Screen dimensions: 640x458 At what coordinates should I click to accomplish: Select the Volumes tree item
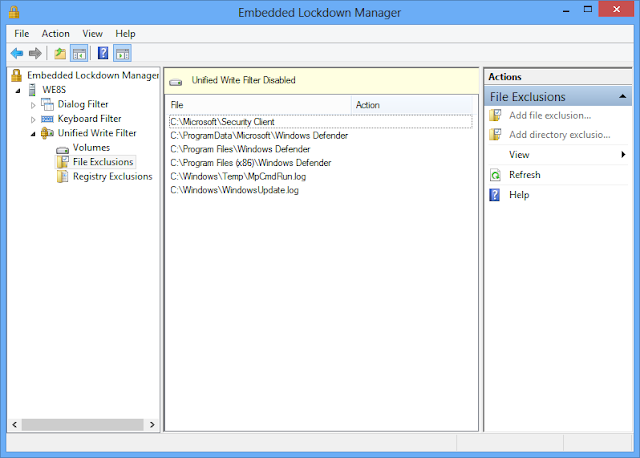click(x=91, y=147)
